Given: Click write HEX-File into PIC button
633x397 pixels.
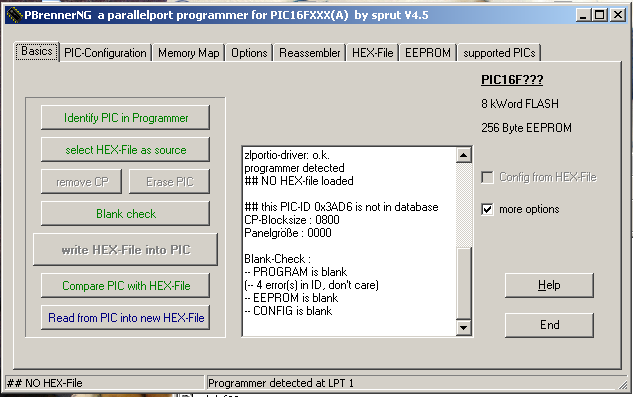Looking at the screenshot, I should pyautogui.click(x=126, y=250).
